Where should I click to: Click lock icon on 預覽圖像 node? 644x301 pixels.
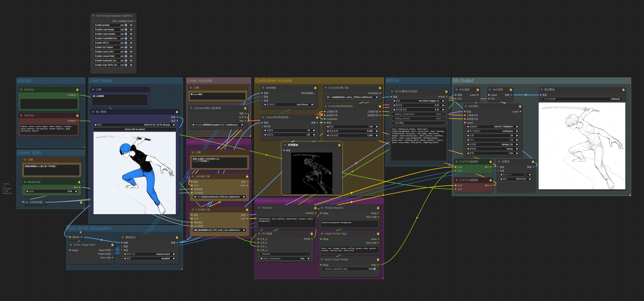tap(339, 145)
